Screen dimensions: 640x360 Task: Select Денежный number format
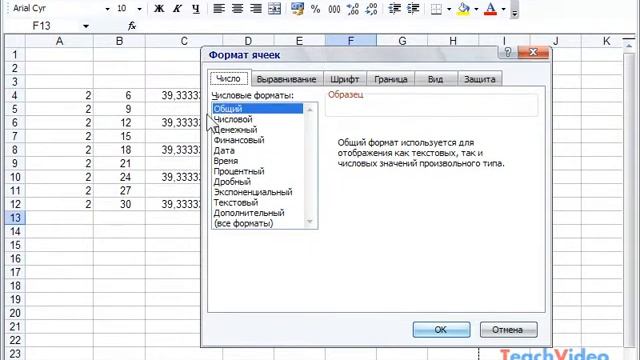coord(258,130)
